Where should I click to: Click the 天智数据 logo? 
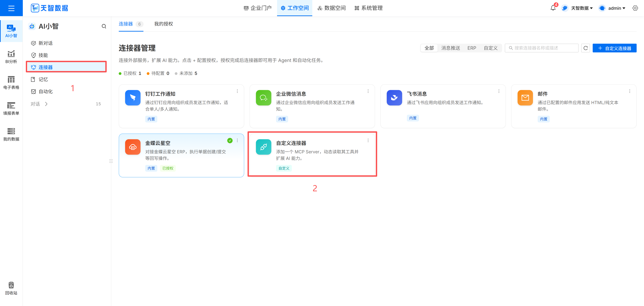49,8
